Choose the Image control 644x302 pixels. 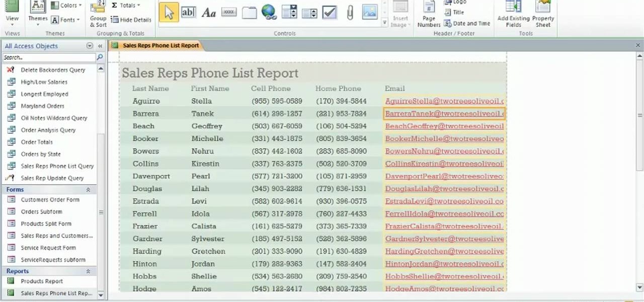(369, 12)
